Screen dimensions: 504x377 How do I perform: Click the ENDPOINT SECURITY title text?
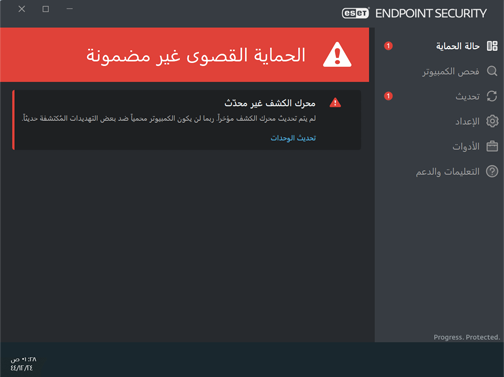431,13
